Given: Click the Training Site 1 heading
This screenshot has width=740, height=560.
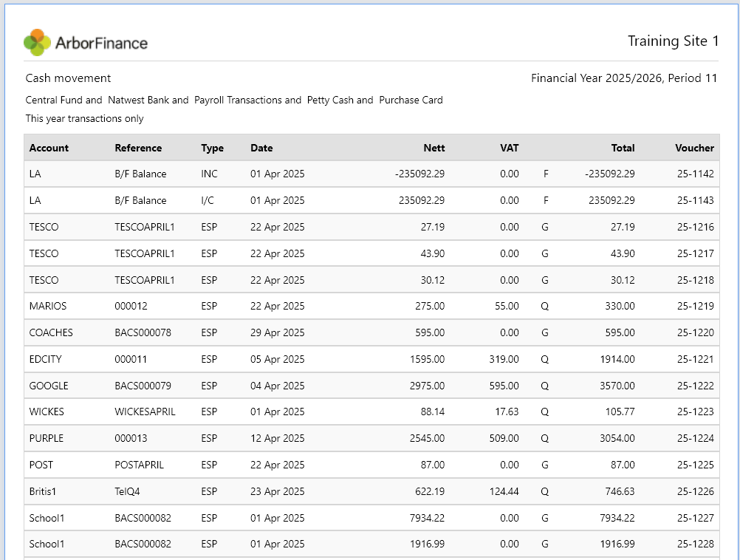Looking at the screenshot, I should click(x=673, y=41).
